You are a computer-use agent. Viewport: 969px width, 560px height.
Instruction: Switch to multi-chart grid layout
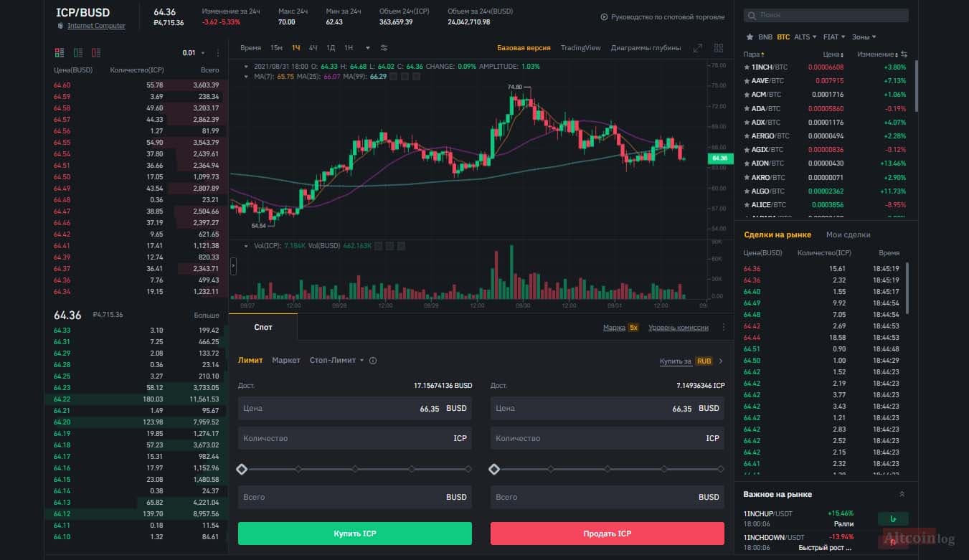pos(718,48)
